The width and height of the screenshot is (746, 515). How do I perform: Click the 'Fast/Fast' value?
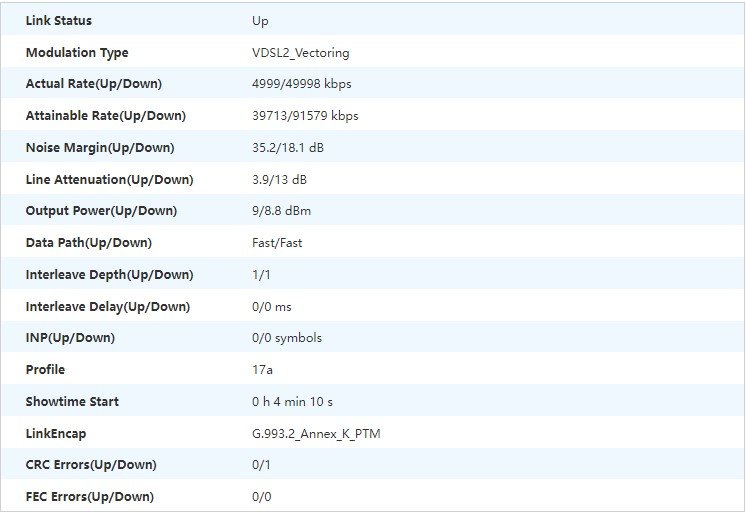(x=277, y=243)
